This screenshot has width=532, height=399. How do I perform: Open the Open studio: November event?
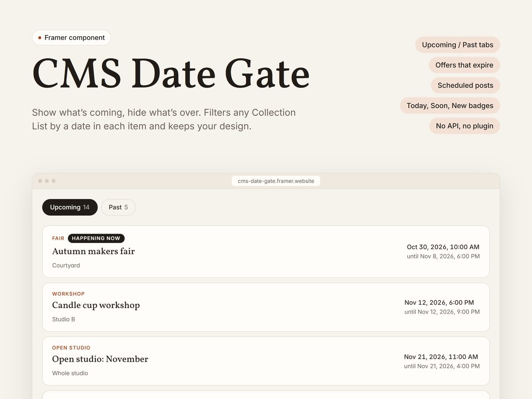tap(266, 361)
